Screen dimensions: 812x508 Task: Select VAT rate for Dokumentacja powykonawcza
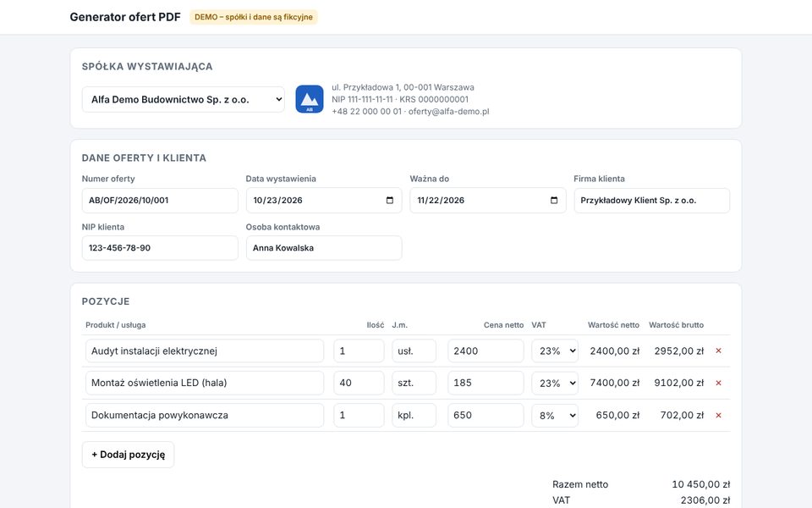[555, 415]
